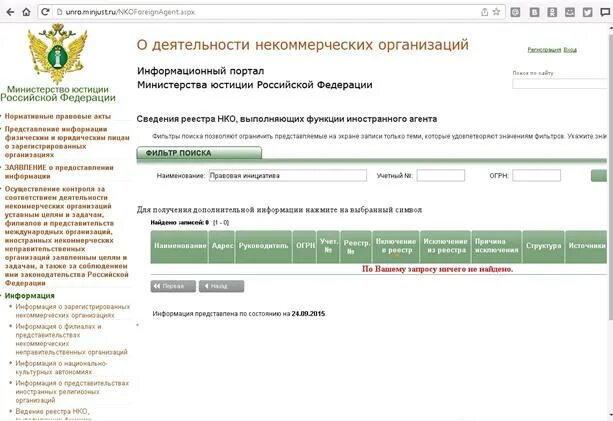Open Ведение реестра НКО link
The height and width of the screenshot is (421, 613).
(52, 411)
